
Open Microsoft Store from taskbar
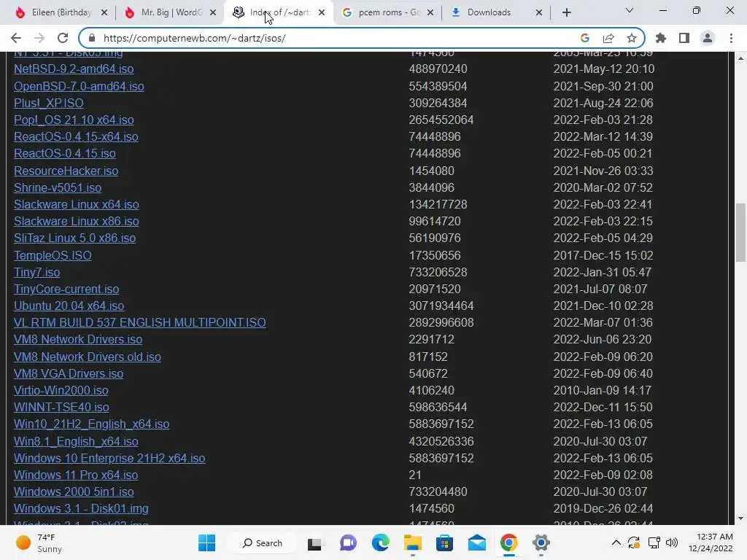[x=444, y=542]
